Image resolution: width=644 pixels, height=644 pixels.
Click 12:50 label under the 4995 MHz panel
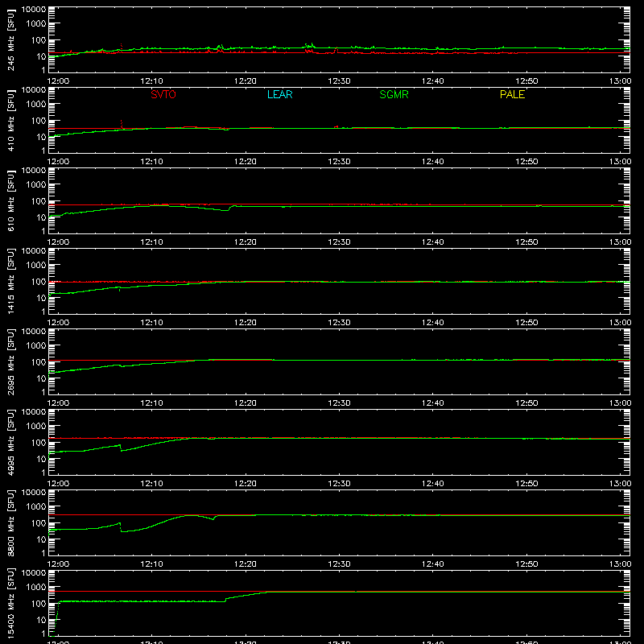tap(526, 484)
